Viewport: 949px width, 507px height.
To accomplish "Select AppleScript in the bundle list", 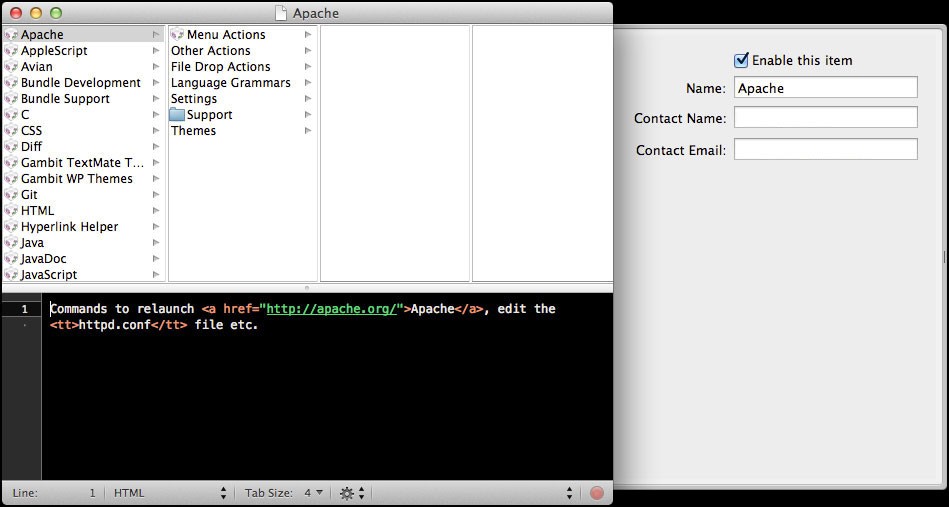I will pyautogui.click(x=54, y=51).
